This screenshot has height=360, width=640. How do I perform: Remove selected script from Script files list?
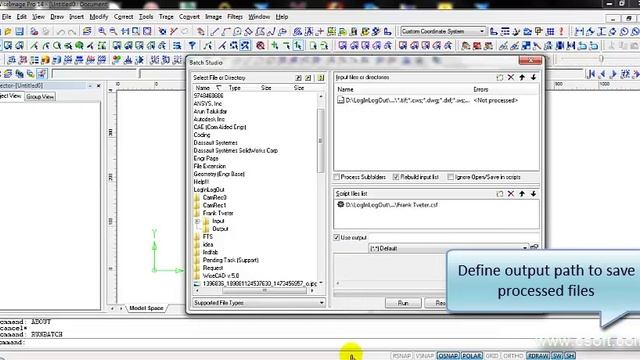click(511, 194)
